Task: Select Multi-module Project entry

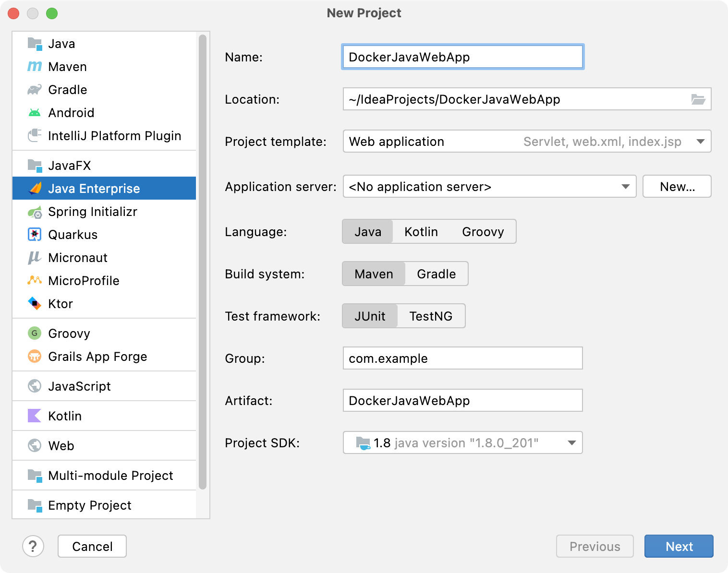Action: [104, 476]
